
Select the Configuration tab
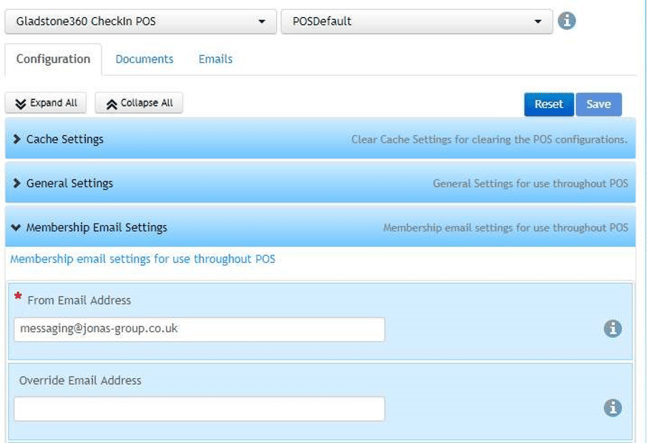click(x=53, y=59)
